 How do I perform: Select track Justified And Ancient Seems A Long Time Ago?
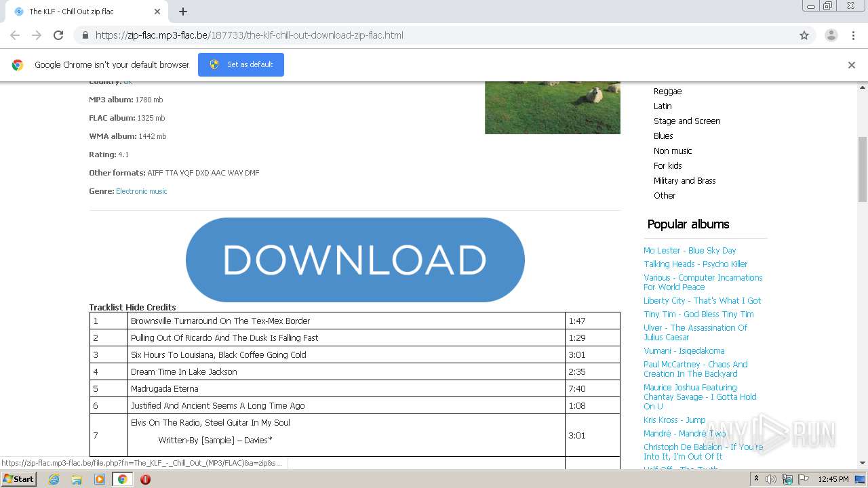pos(218,405)
